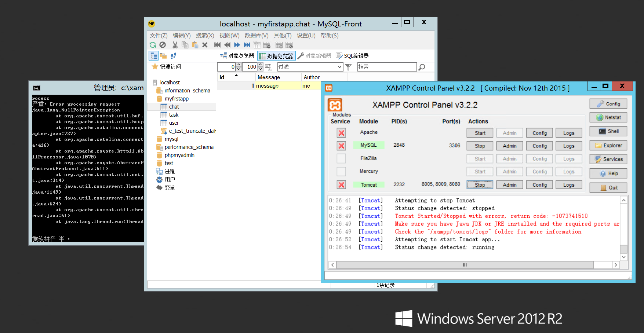Toggle Tomcat service checkbox in XAMPP
The image size is (644, 333).
click(341, 184)
